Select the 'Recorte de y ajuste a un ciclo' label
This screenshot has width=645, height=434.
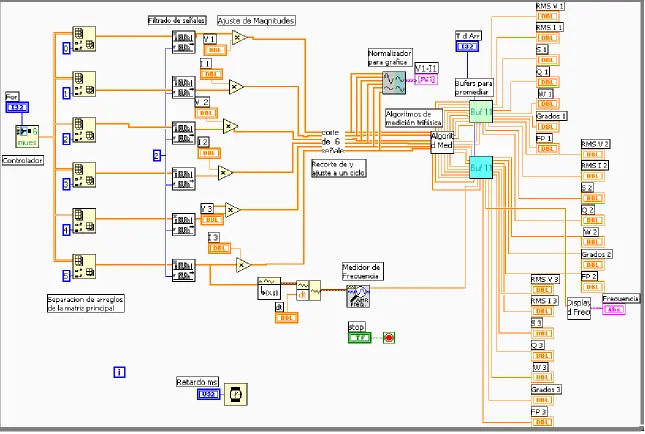(339, 169)
